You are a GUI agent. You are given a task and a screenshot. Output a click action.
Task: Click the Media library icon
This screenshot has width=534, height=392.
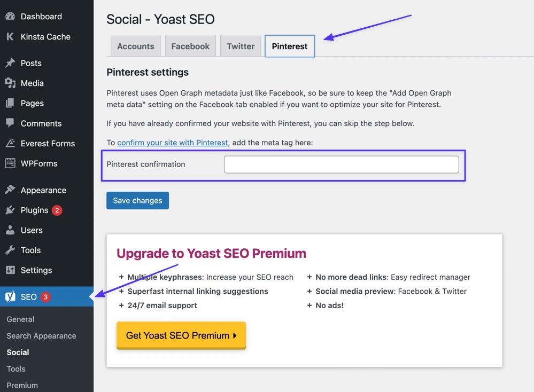tap(11, 83)
